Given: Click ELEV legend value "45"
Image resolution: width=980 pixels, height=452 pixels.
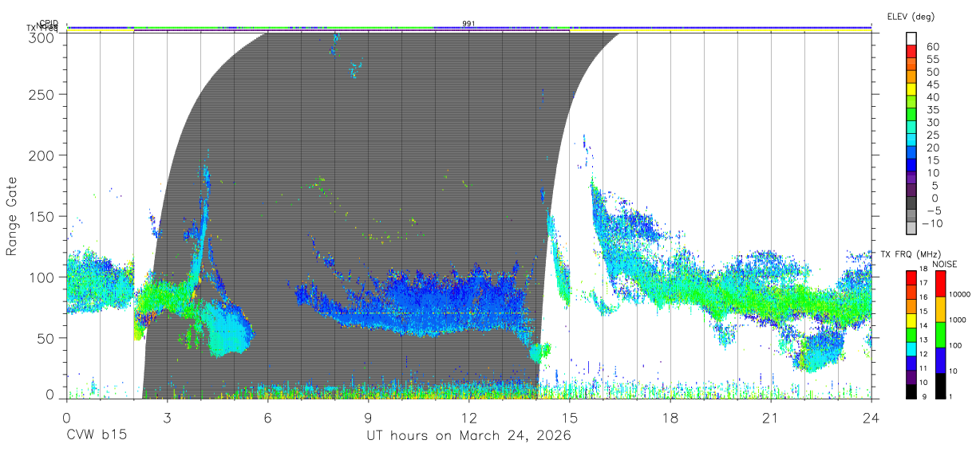Looking at the screenshot, I should point(933,85).
